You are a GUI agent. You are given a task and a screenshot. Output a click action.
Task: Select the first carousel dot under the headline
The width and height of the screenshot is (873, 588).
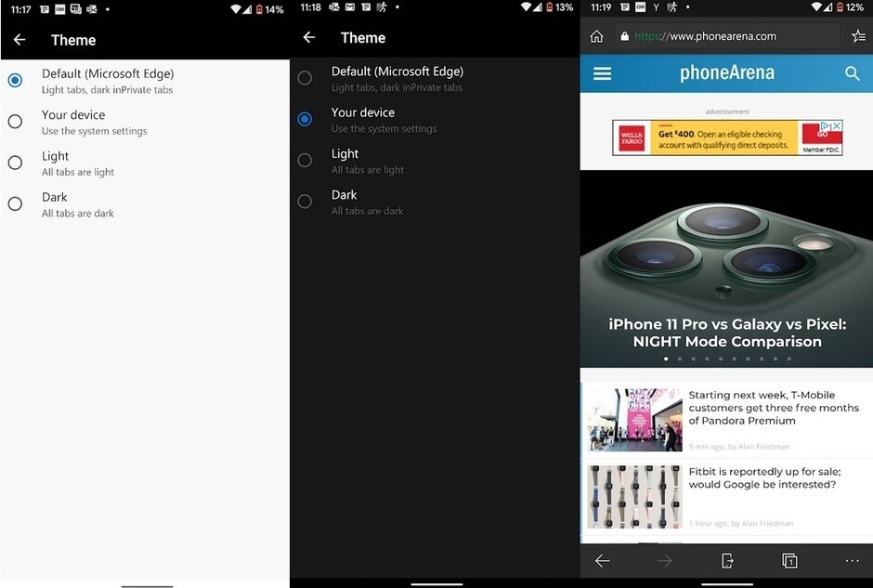tap(666, 359)
